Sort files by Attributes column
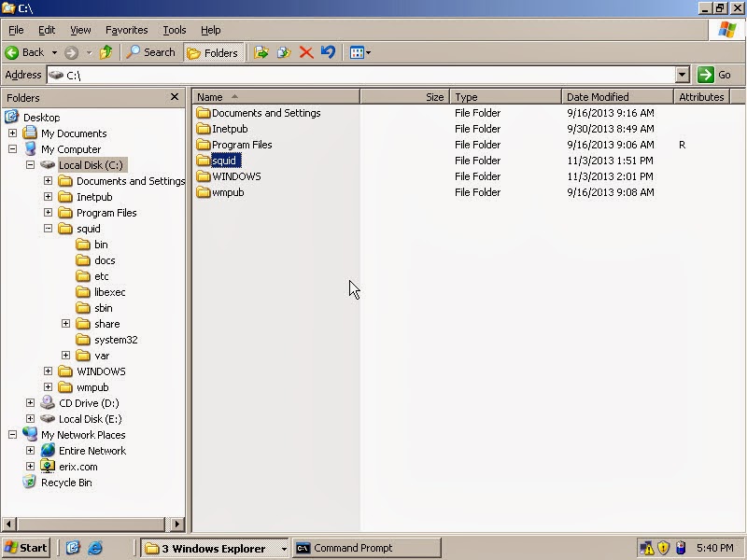The image size is (747, 560). coord(702,97)
